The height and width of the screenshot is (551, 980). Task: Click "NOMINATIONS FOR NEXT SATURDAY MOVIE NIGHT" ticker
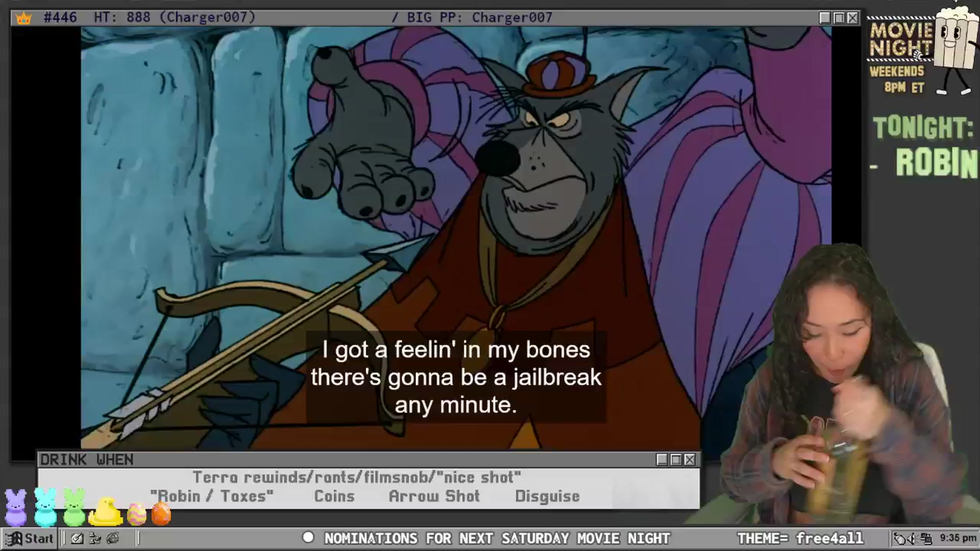tap(497, 538)
